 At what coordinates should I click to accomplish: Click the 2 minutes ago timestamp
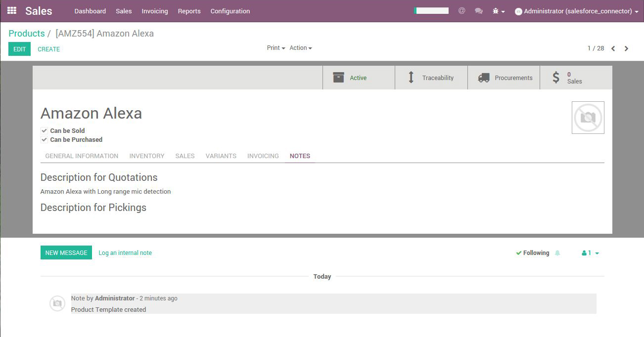(158, 298)
